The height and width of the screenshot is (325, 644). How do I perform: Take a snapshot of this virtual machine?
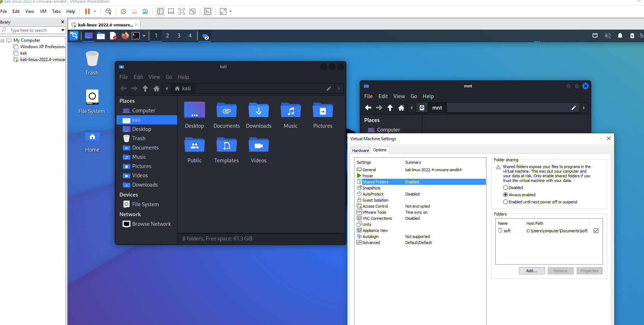[x=123, y=11]
